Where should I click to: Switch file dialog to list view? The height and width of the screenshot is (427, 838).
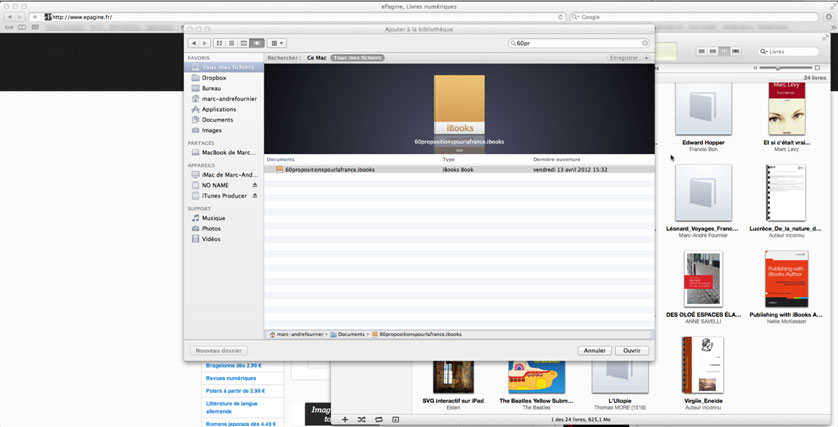point(231,43)
